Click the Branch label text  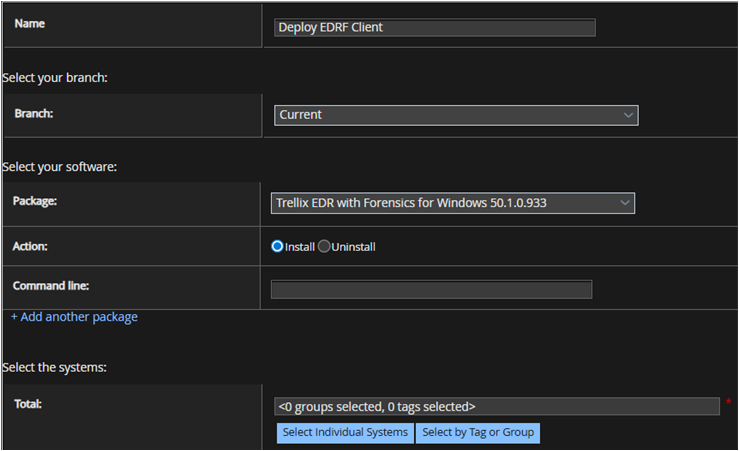click(34, 114)
